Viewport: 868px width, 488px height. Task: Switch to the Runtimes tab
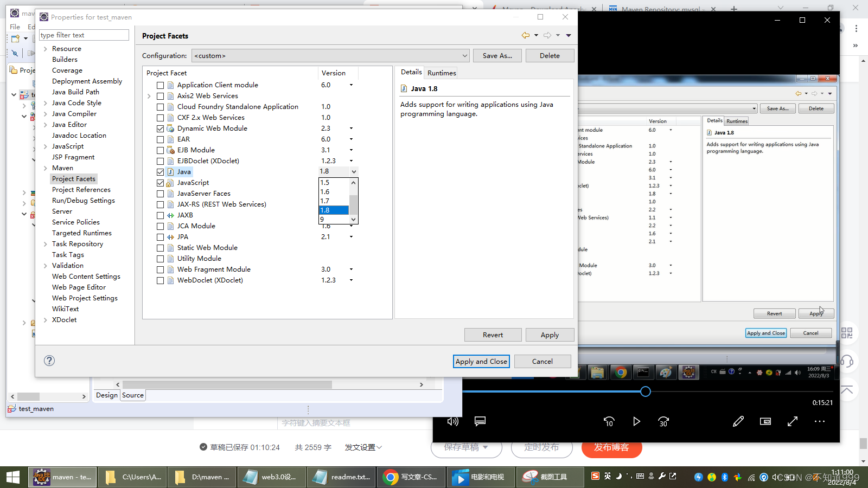point(442,73)
